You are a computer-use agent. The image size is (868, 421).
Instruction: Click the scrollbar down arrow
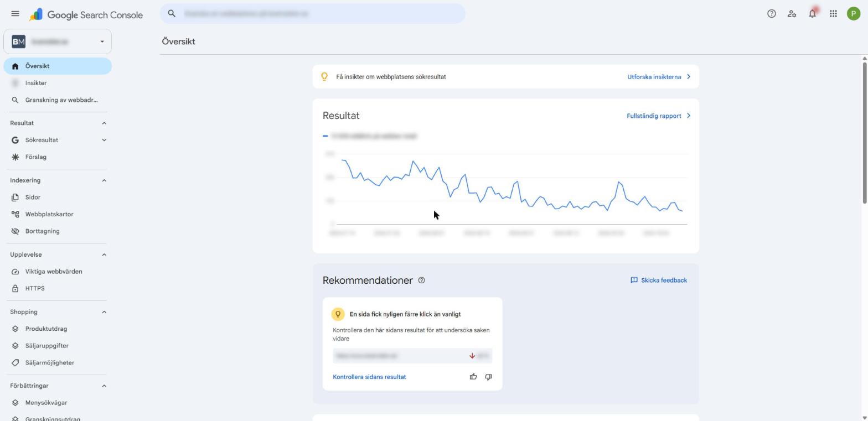point(865,418)
